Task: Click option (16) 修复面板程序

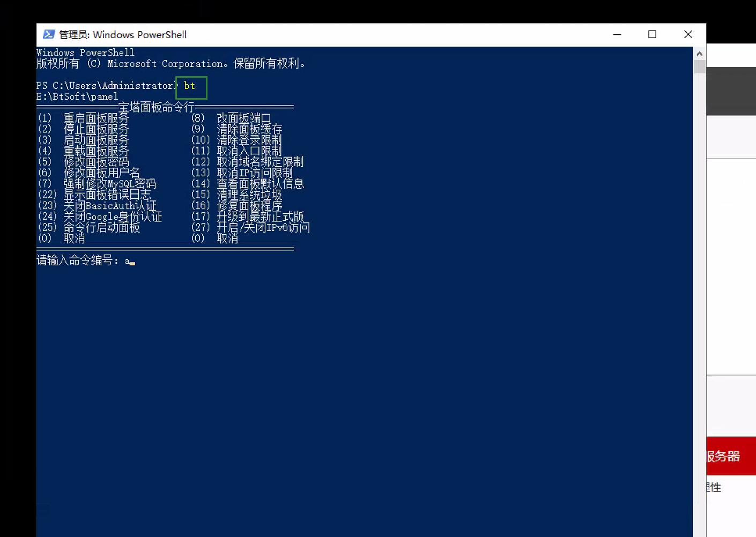Action: point(236,206)
